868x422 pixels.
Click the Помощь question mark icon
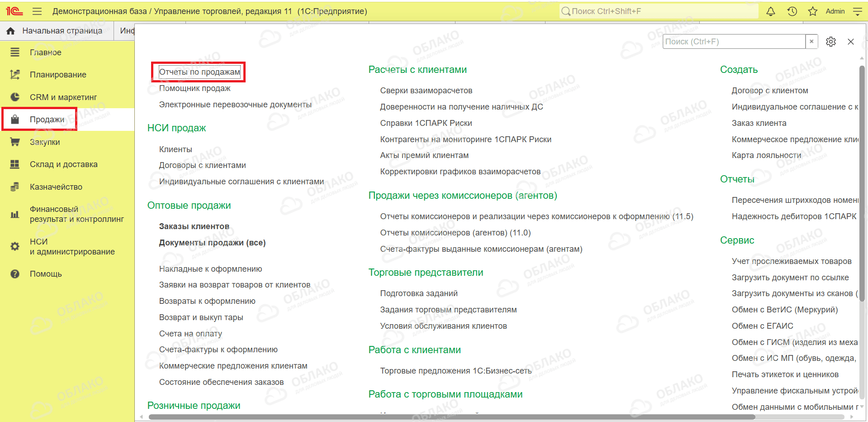click(15, 274)
